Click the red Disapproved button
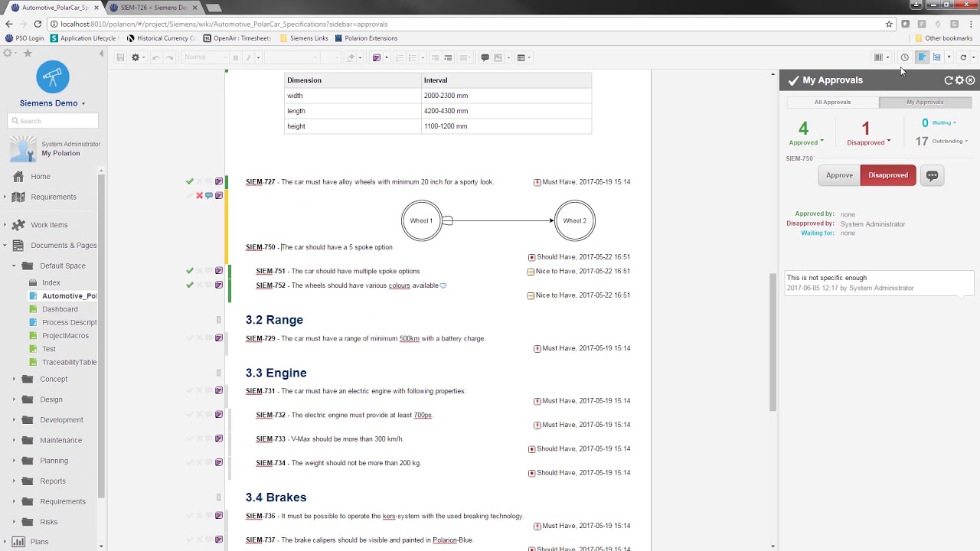This screenshot has width=980, height=551. 888,175
